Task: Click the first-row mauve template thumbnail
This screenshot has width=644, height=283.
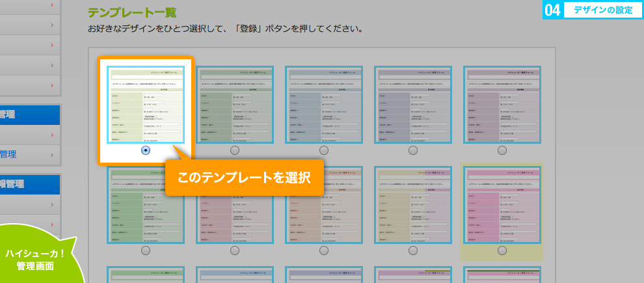Action: tap(502, 105)
